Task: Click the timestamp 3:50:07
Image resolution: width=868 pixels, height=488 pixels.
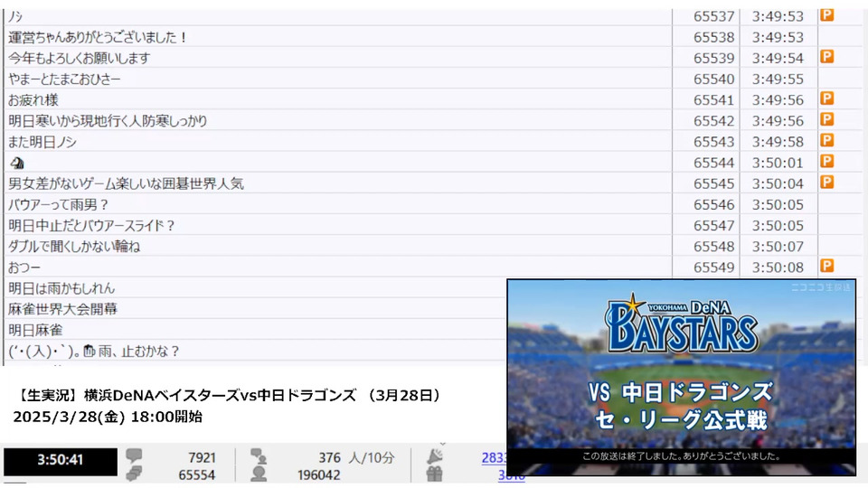Action: (778, 246)
